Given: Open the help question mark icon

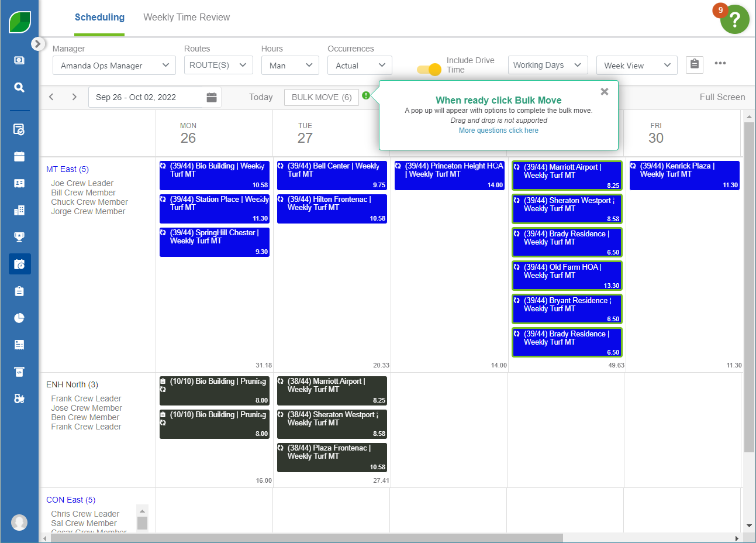Looking at the screenshot, I should pyautogui.click(x=734, y=20).
